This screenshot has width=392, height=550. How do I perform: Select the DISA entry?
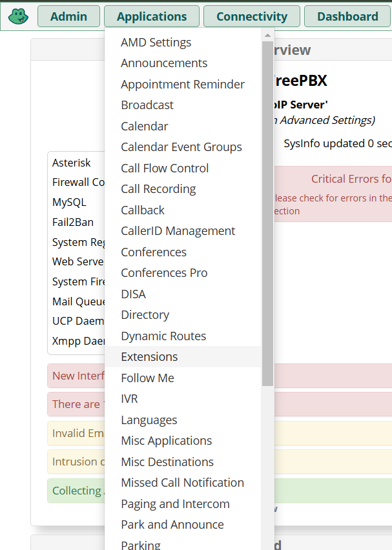(x=183, y=294)
